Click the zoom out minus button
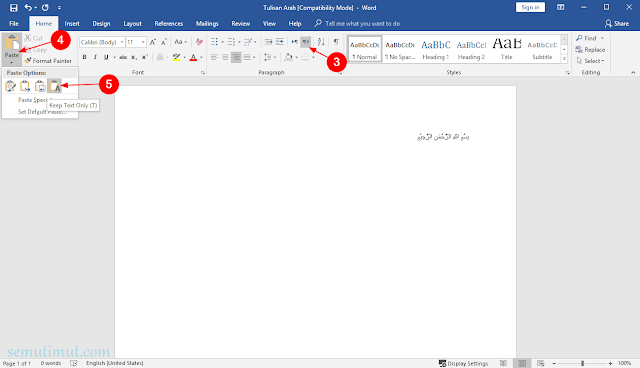 [554, 363]
